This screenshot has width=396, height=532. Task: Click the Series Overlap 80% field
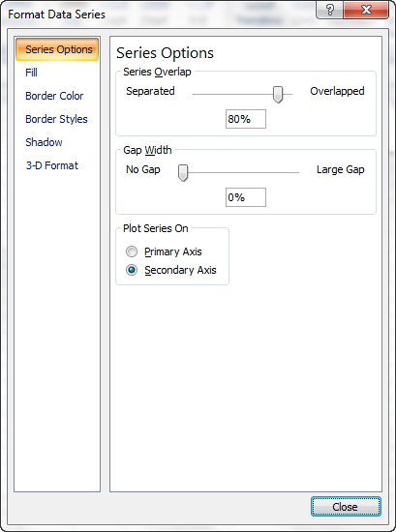coord(246,119)
